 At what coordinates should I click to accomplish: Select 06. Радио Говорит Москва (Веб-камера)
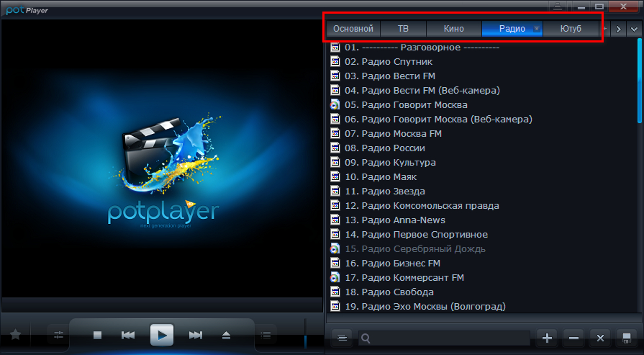[438, 119]
